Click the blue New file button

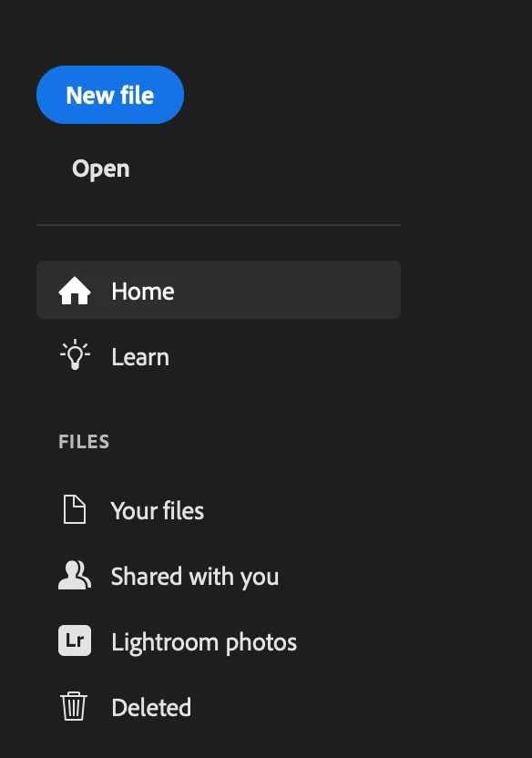coord(110,95)
